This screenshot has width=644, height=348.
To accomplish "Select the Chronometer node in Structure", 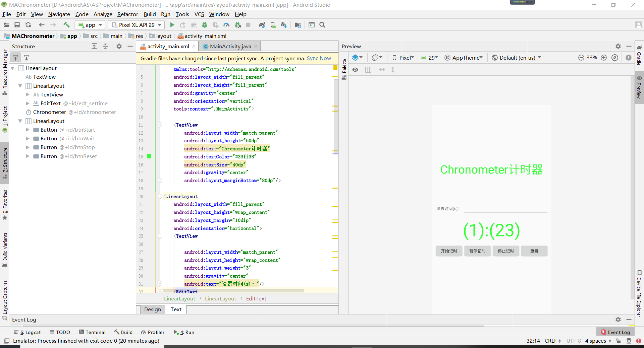I will point(50,112).
